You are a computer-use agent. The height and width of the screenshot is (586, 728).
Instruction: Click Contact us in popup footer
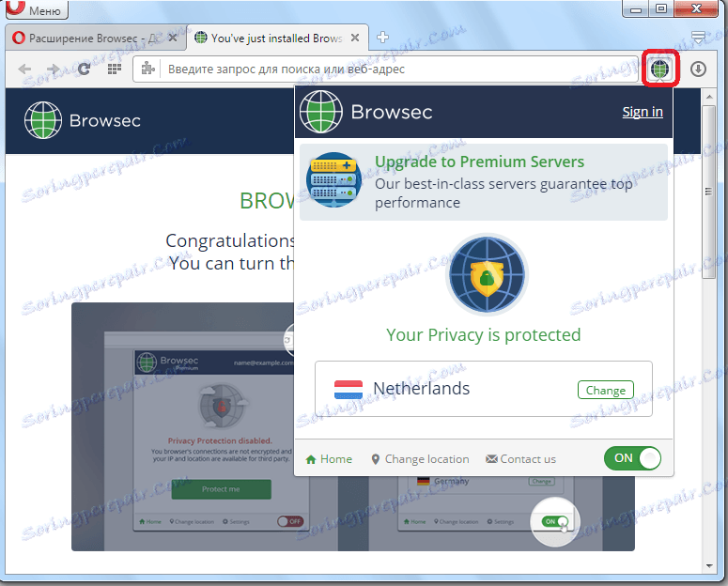pos(520,459)
